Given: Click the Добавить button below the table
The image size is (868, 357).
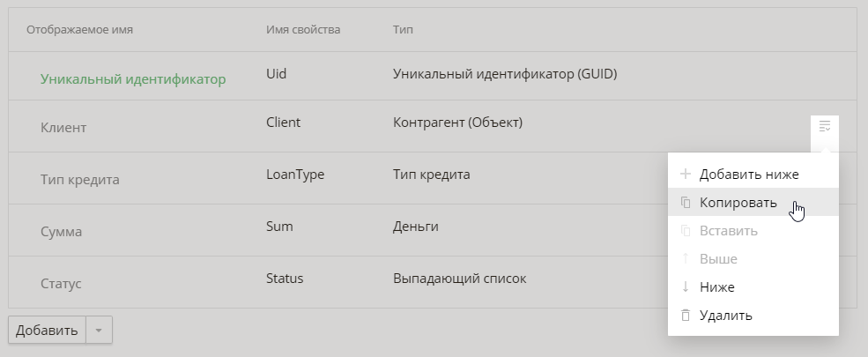Looking at the screenshot, I should click(47, 331).
